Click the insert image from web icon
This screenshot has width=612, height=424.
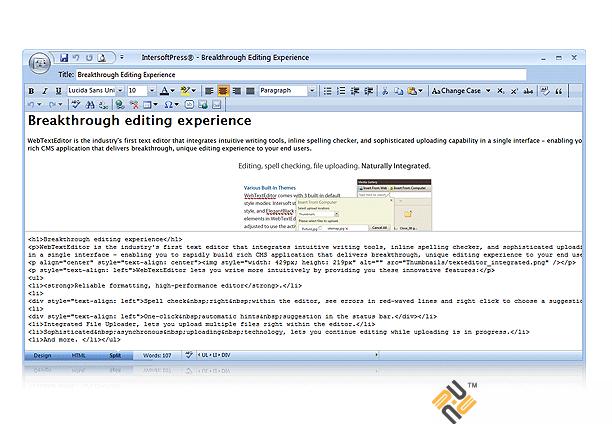pos(203,105)
